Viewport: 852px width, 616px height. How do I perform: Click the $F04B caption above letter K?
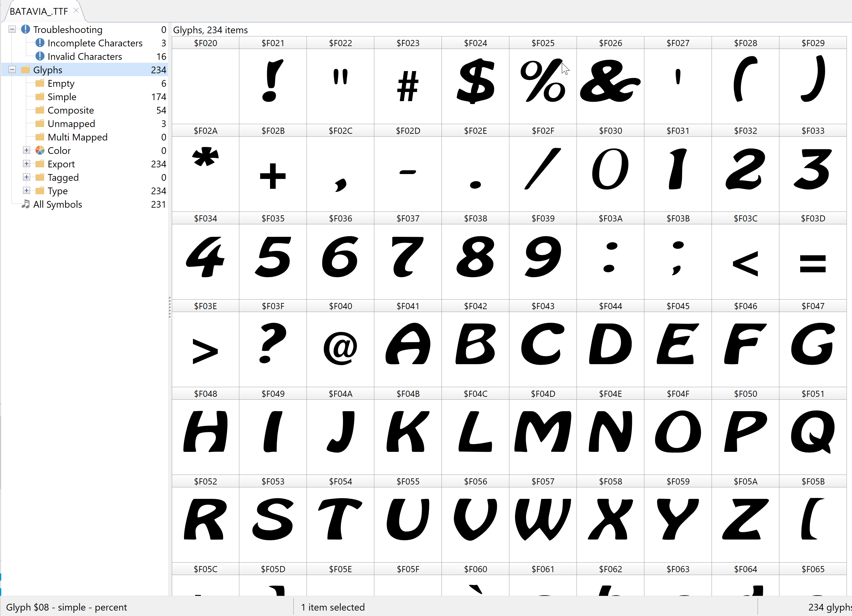click(408, 394)
